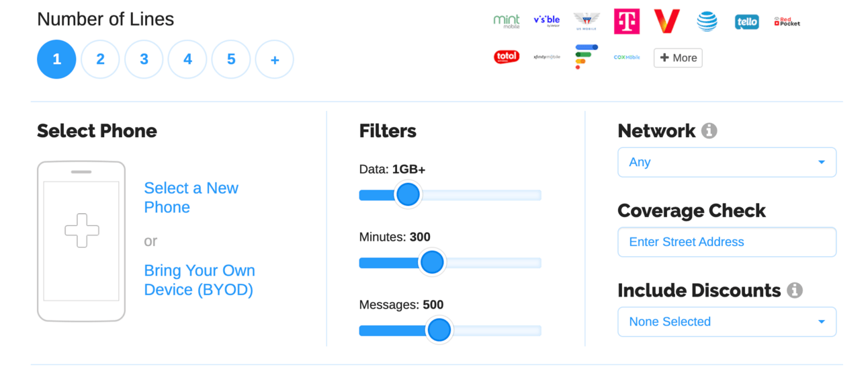Open the Network info icon
This screenshot has width=868, height=386.
point(709,130)
